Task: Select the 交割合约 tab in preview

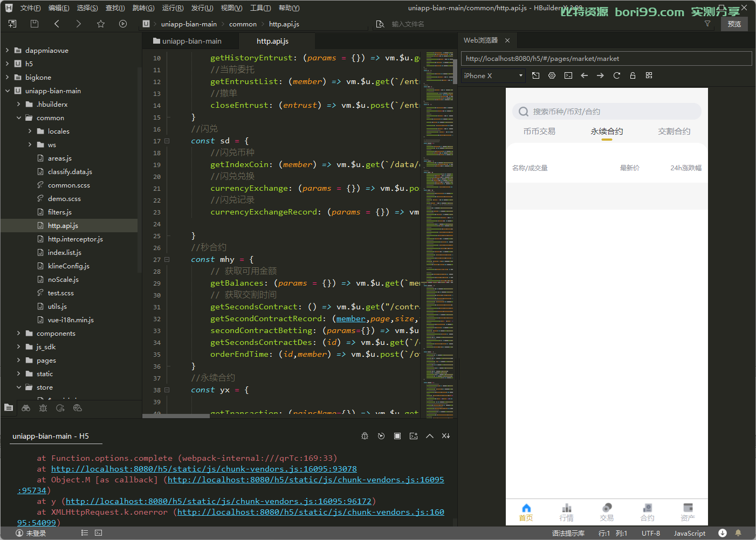Action: click(x=674, y=131)
